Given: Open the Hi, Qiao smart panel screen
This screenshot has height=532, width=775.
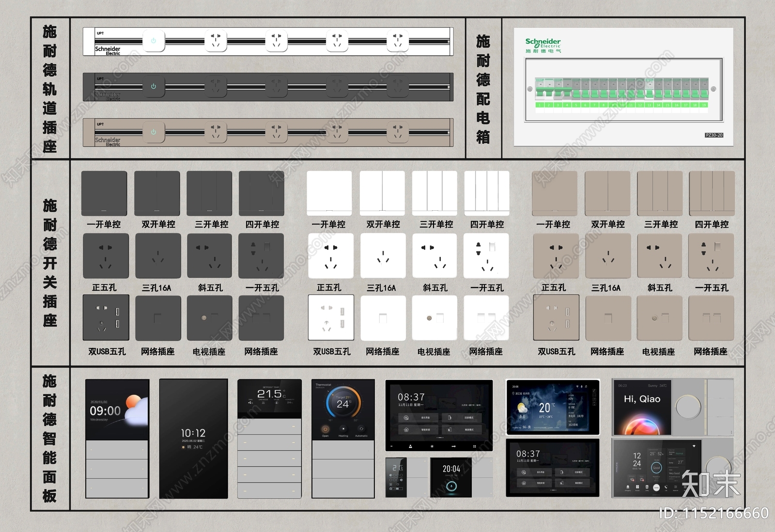Looking at the screenshot, I should click(642, 407).
